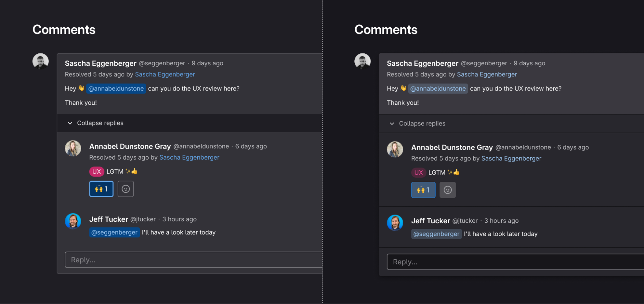Open the @annabeldunstone mention chip

(x=116, y=88)
